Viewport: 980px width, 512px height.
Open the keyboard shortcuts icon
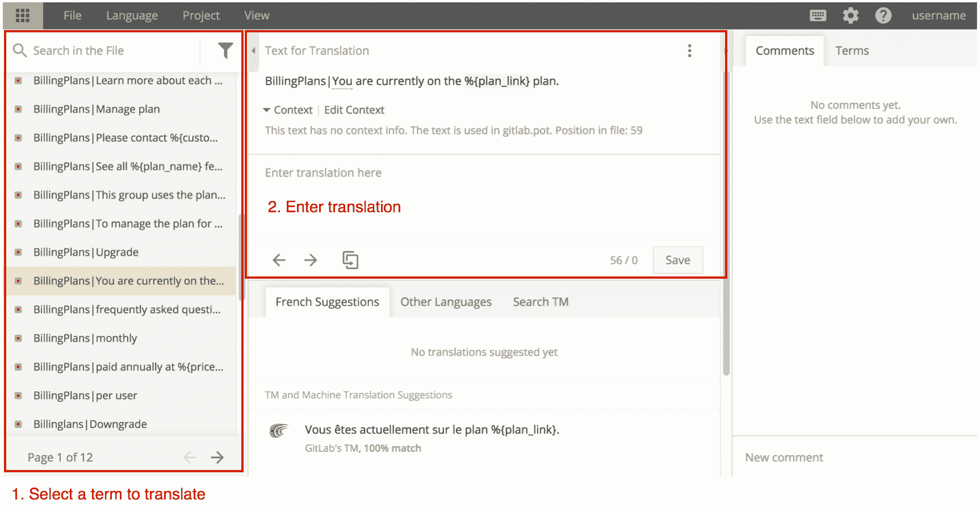click(818, 15)
